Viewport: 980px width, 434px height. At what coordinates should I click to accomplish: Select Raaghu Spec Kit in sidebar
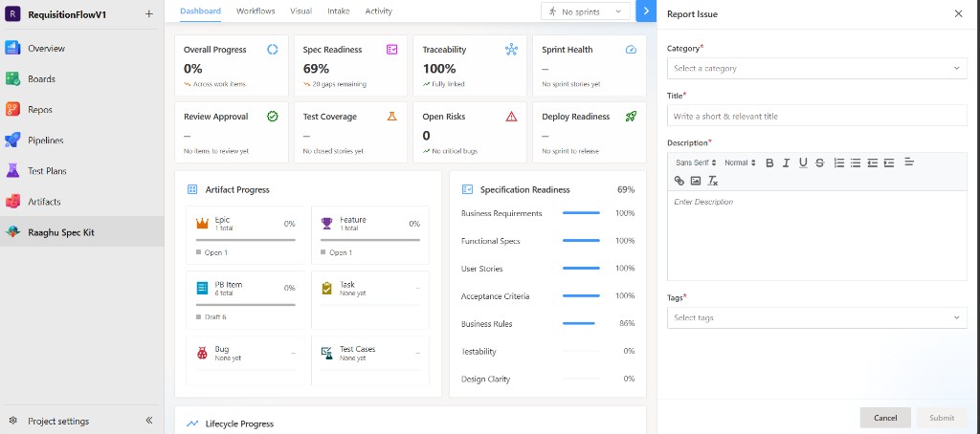82,232
